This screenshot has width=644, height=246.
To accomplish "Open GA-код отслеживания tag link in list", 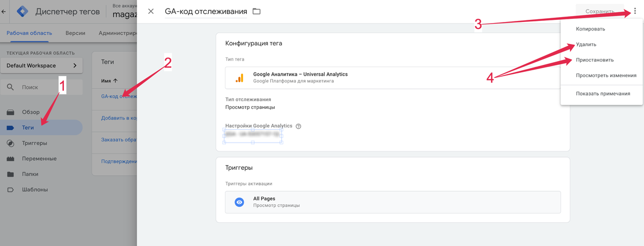I will (x=119, y=96).
